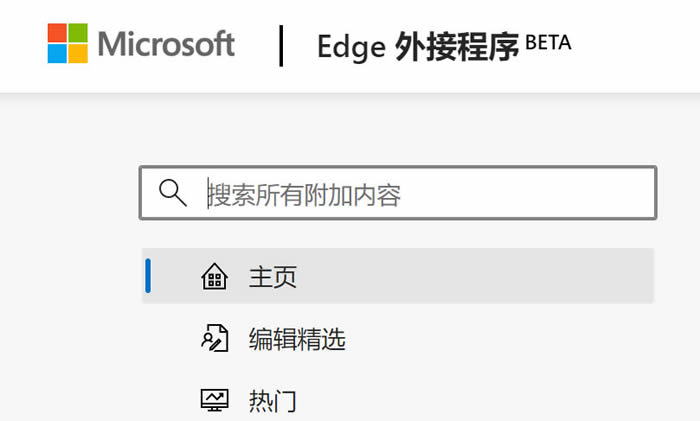
Task: Click the green square of Microsoft logo
Action: tap(78, 33)
